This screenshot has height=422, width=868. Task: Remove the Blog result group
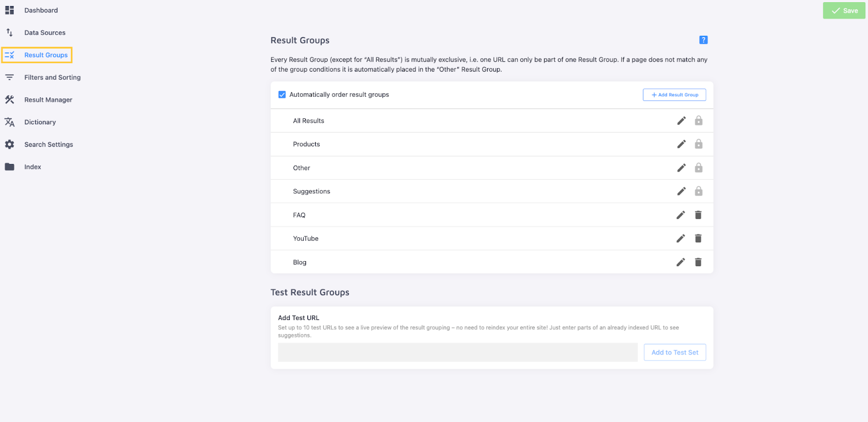point(698,262)
